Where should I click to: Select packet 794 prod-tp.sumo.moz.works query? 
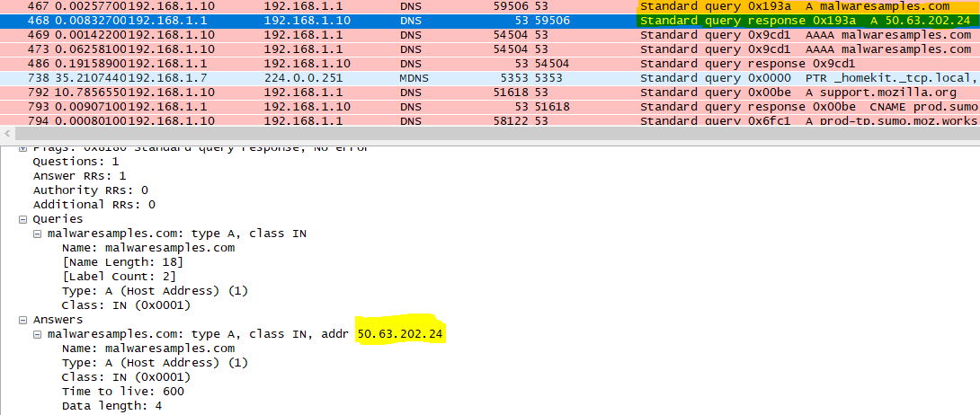point(490,119)
